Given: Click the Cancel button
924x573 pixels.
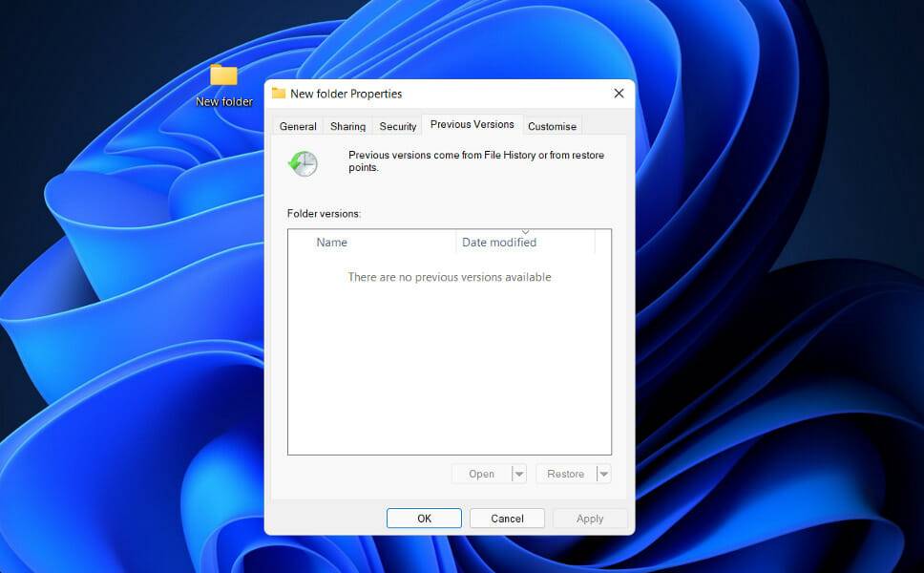Looking at the screenshot, I should (507, 518).
